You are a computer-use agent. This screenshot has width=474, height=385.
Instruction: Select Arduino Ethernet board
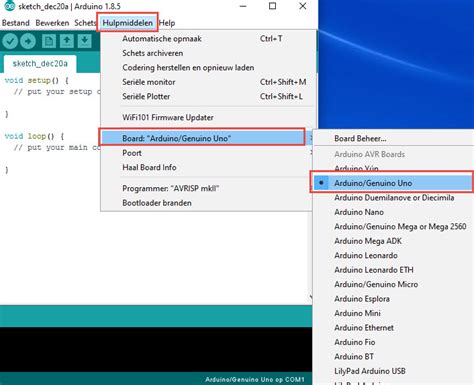click(393, 328)
